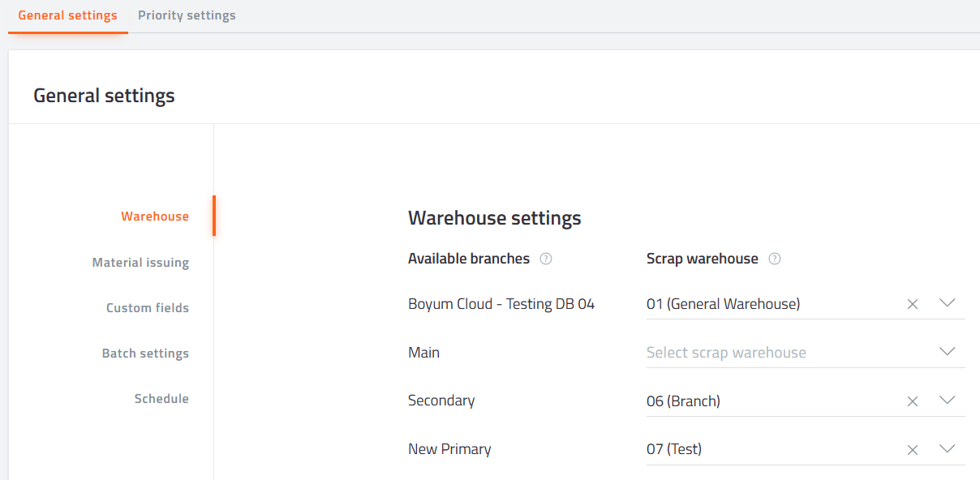Screen dimensions: 980x480
Task: Click the Available branches column header
Action: coord(469,259)
